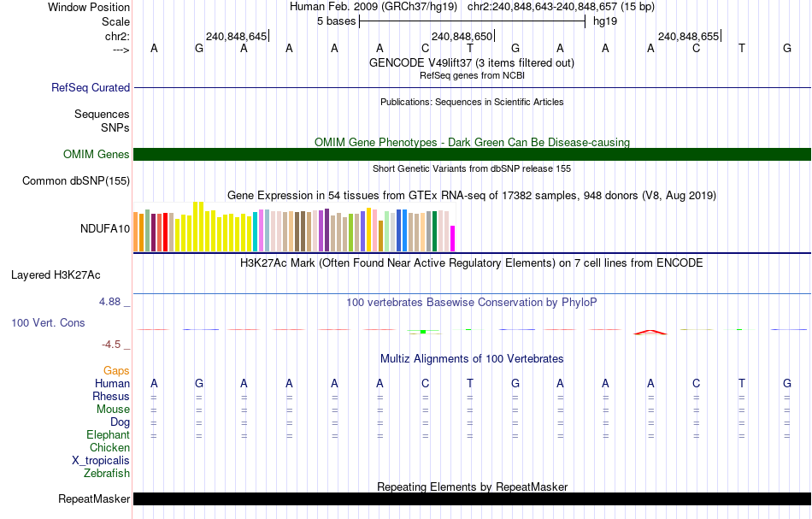The image size is (812, 519).
Task: Click the Sequences label
Action: pyautogui.click(x=102, y=114)
